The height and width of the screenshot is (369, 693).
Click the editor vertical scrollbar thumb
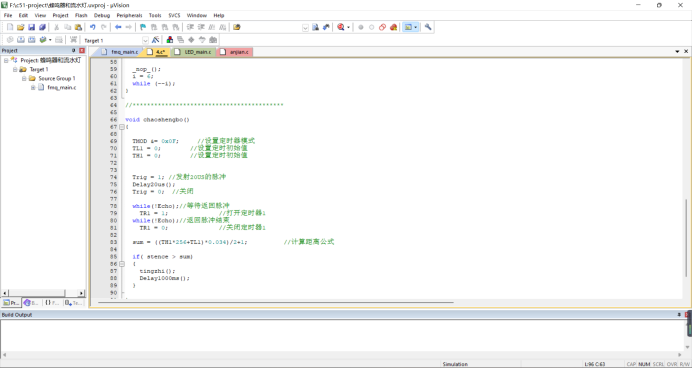click(x=686, y=238)
